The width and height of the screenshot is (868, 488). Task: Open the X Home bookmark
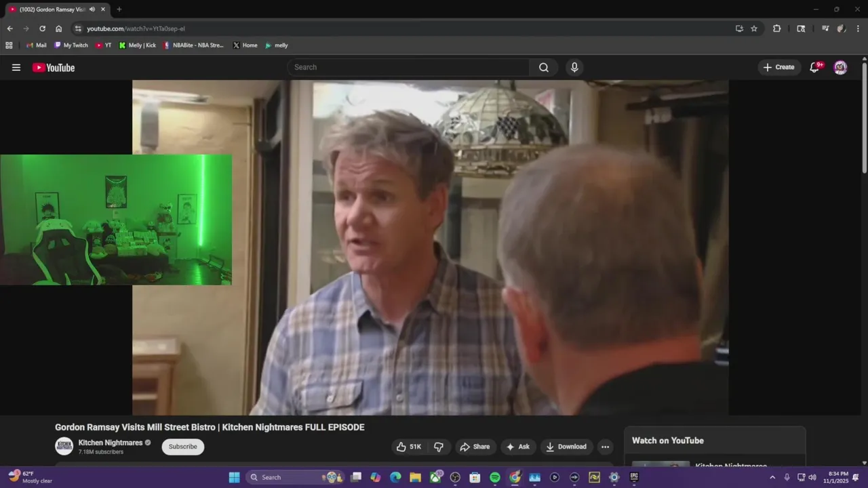coord(245,45)
